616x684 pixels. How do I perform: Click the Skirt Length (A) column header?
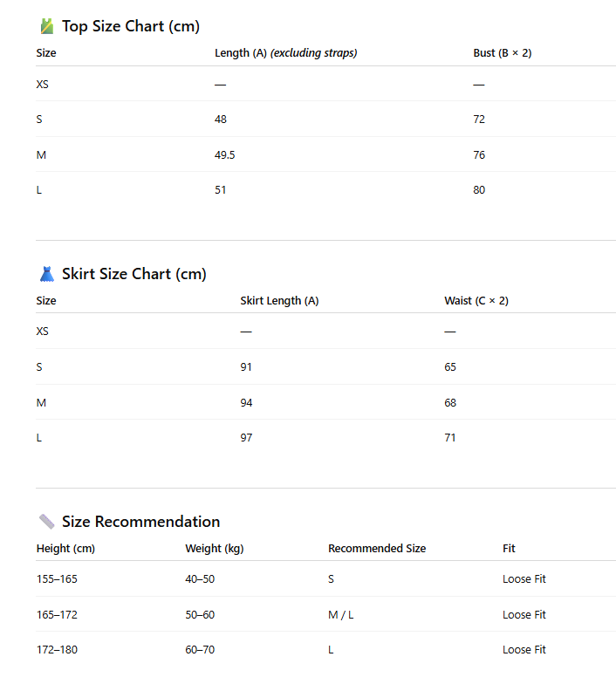(279, 301)
